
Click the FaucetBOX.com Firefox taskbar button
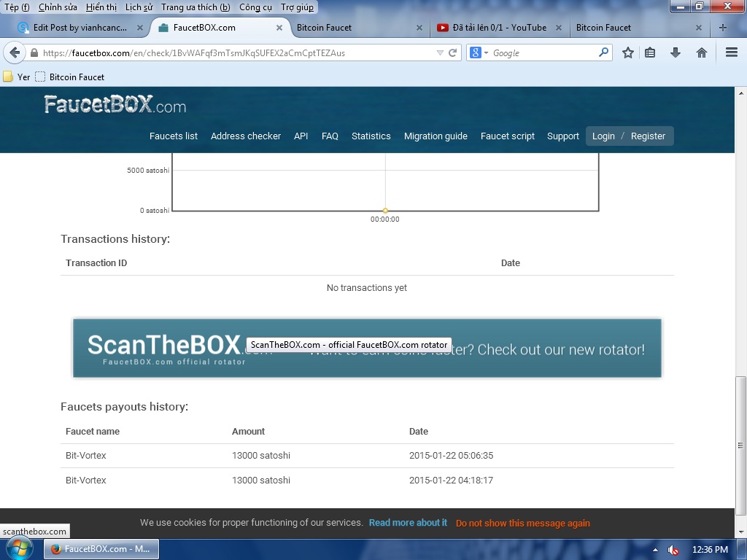click(x=101, y=549)
